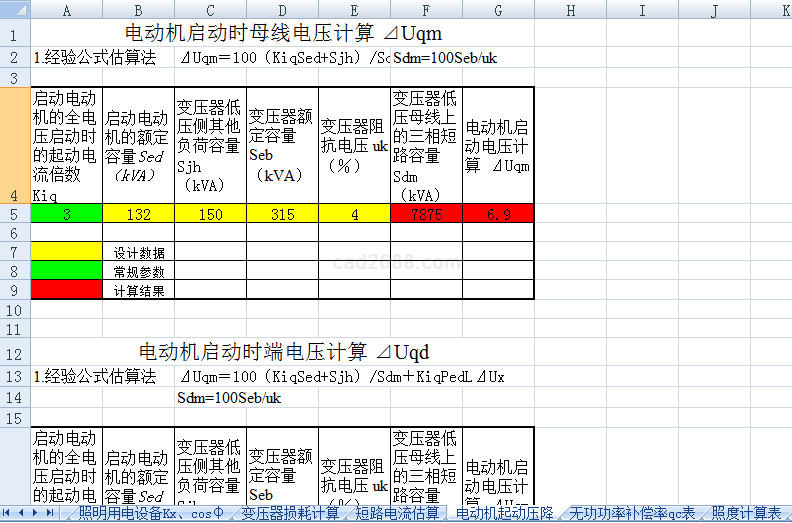
Task: Select column H header
Action: tap(570, 11)
